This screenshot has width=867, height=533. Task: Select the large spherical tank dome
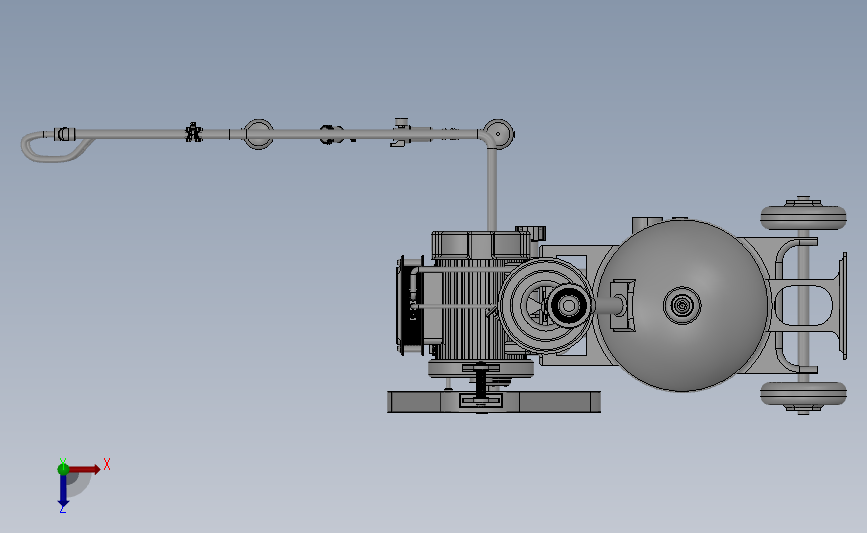pyautogui.click(x=682, y=305)
